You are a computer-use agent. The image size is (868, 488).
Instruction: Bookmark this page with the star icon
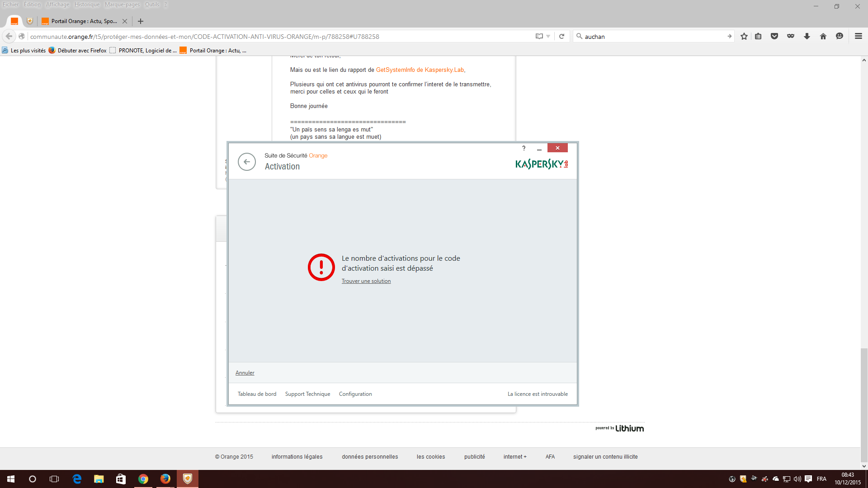pos(744,37)
